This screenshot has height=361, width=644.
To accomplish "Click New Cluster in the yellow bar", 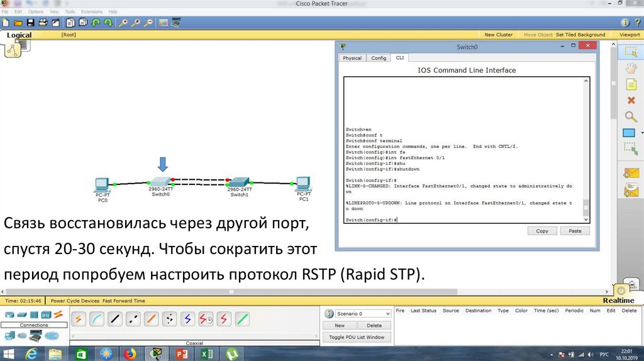I will click(x=499, y=35).
